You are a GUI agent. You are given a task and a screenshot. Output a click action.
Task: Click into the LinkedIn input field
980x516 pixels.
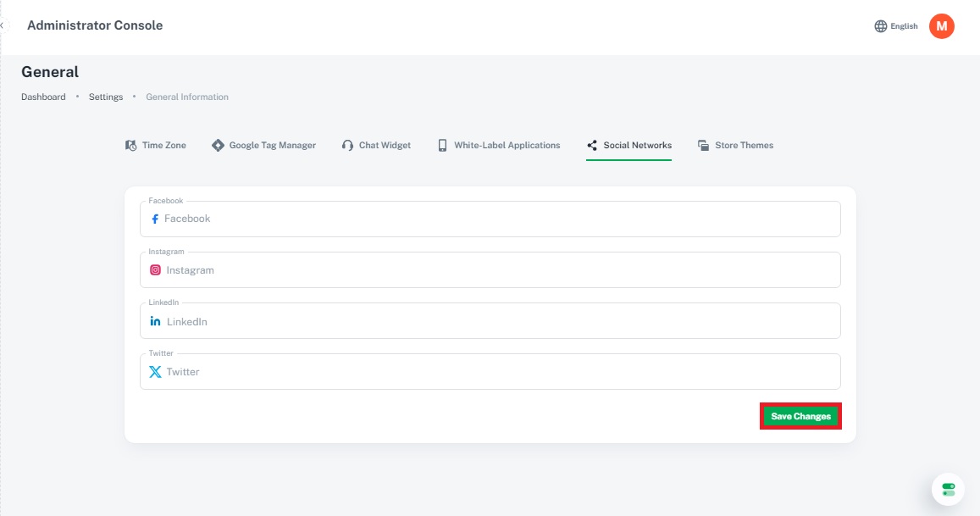tap(500, 322)
